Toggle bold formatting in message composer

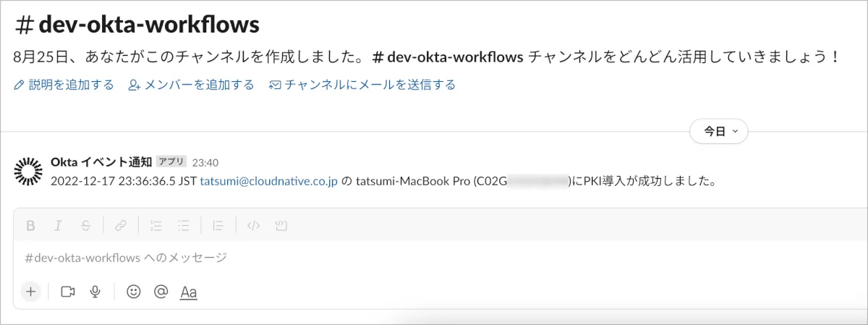30,226
